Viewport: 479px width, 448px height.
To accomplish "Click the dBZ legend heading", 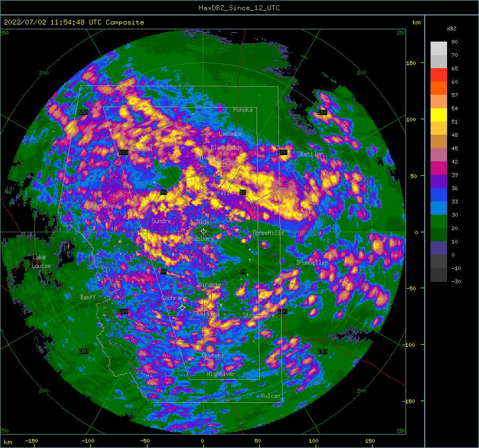I will 451,28.
